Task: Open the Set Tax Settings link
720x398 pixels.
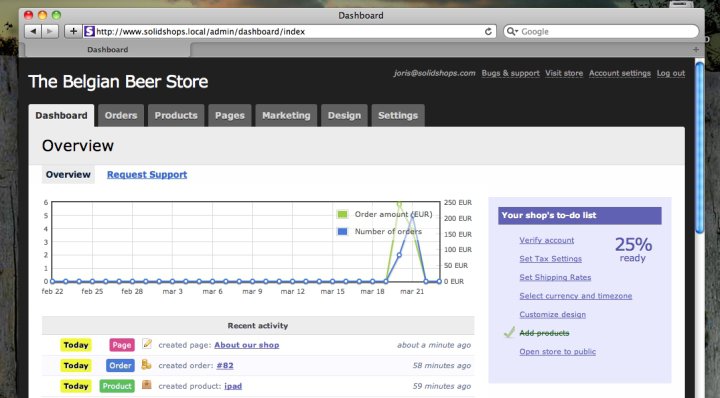Action: [551, 258]
